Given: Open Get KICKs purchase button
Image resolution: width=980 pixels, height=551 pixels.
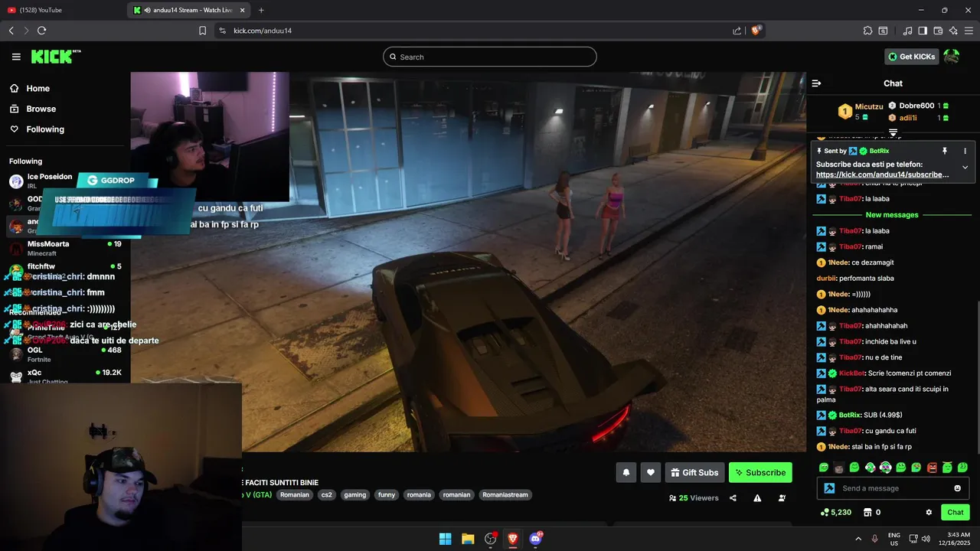Looking at the screenshot, I should pos(911,57).
